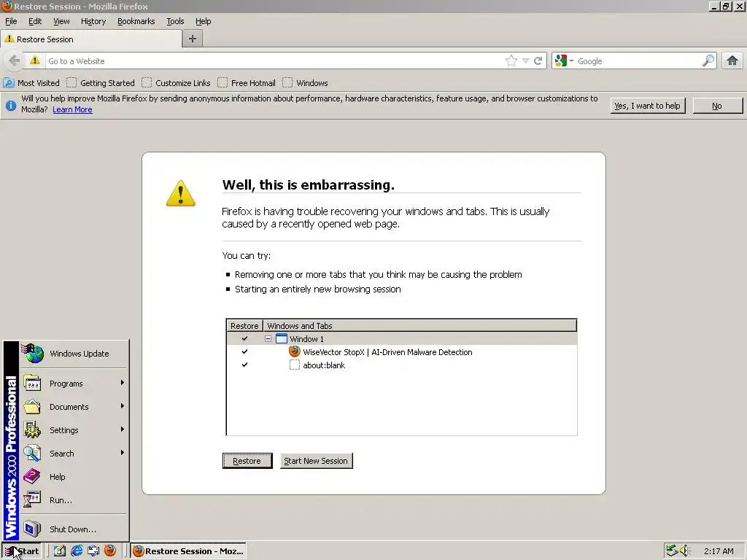Screen dimensions: 747x560
Task: Choose Shut Down in Start menu
Action: pyautogui.click(x=74, y=529)
